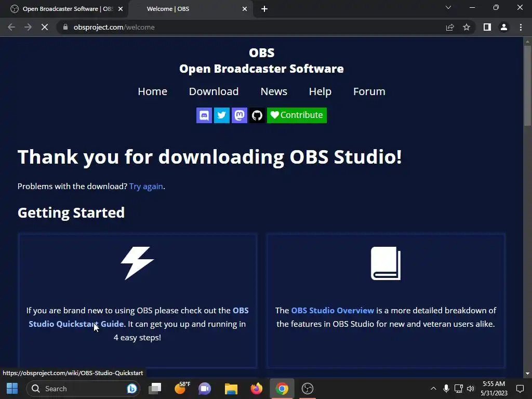Click the browser forward arrow
532x399 pixels.
tap(28, 27)
